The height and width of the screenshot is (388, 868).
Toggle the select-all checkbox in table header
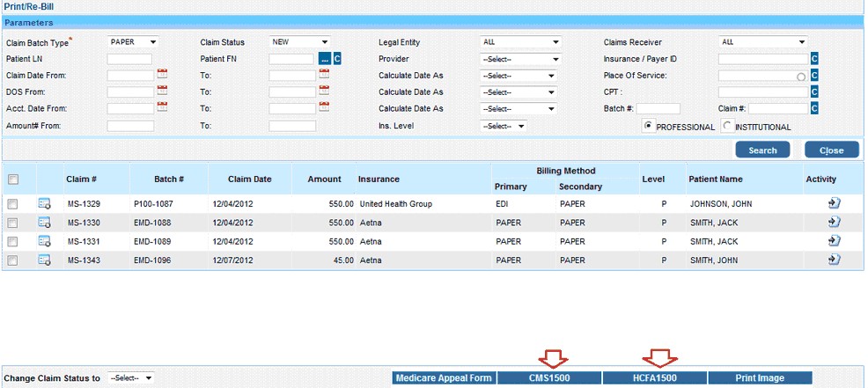12,179
